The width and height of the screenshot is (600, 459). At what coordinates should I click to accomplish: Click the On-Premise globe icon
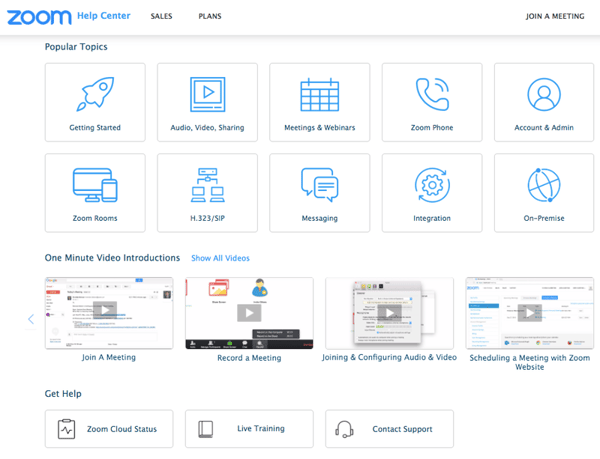pos(544,185)
